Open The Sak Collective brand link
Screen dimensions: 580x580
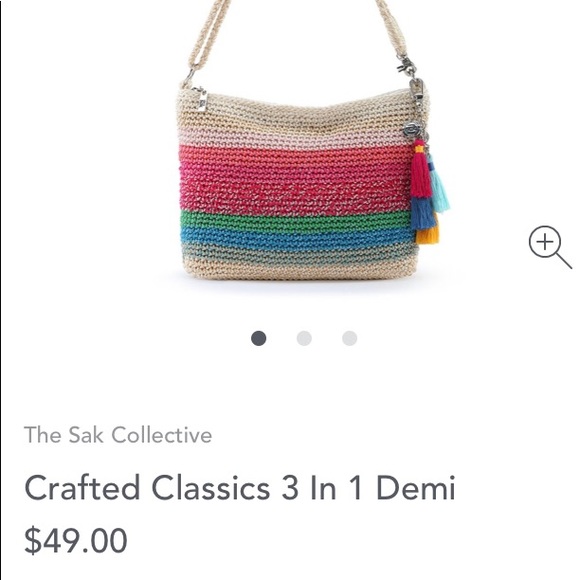118,435
